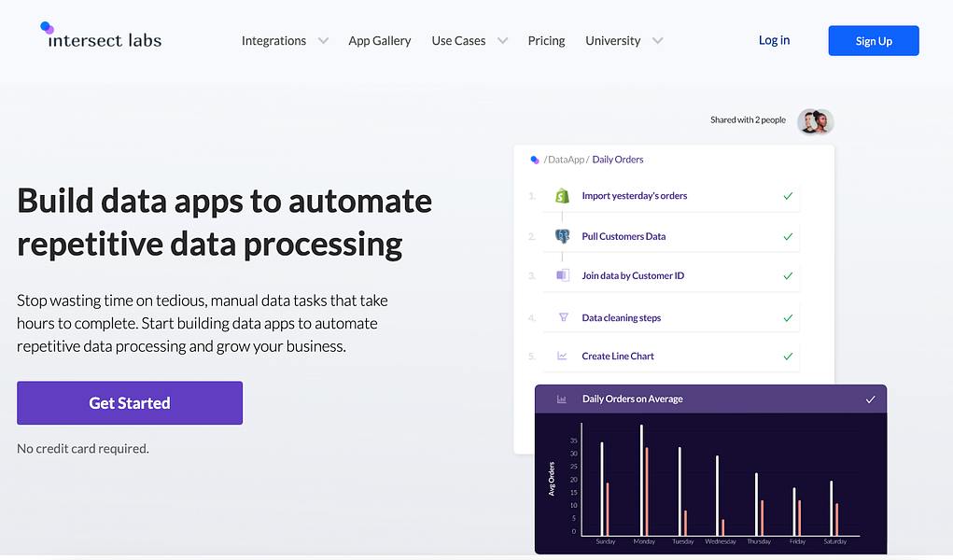Click the shared people avatar
The height and width of the screenshot is (560, 953).
click(x=816, y=121)
